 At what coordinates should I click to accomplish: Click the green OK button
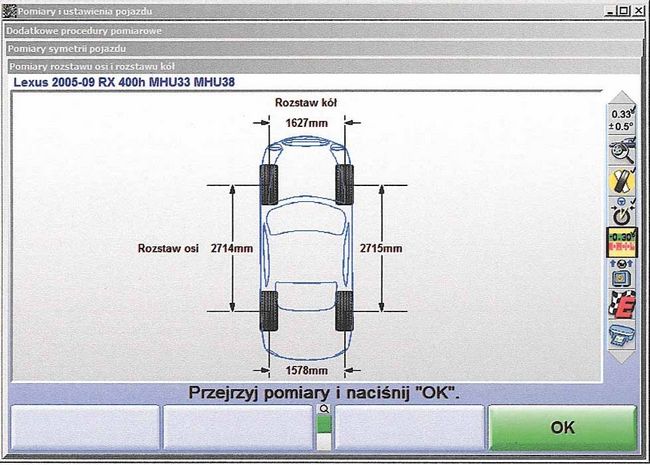tap(563, 428)
